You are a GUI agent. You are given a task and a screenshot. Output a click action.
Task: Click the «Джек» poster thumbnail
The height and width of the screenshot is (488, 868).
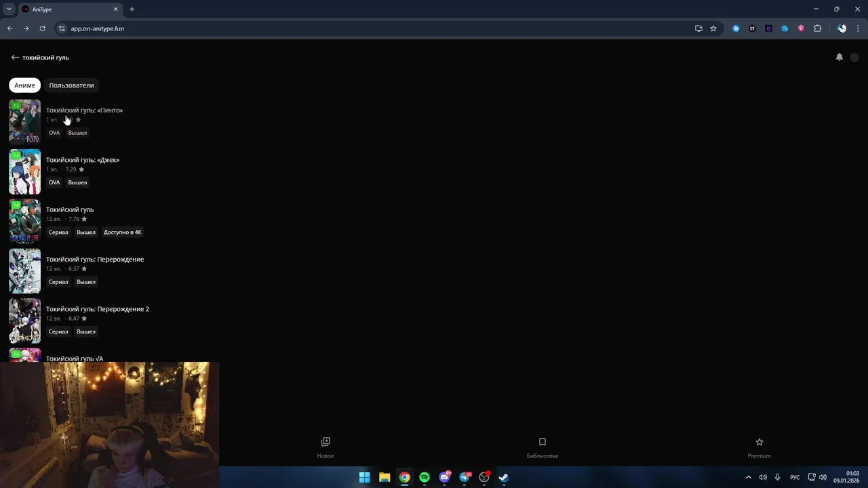[x=24, y=171]
